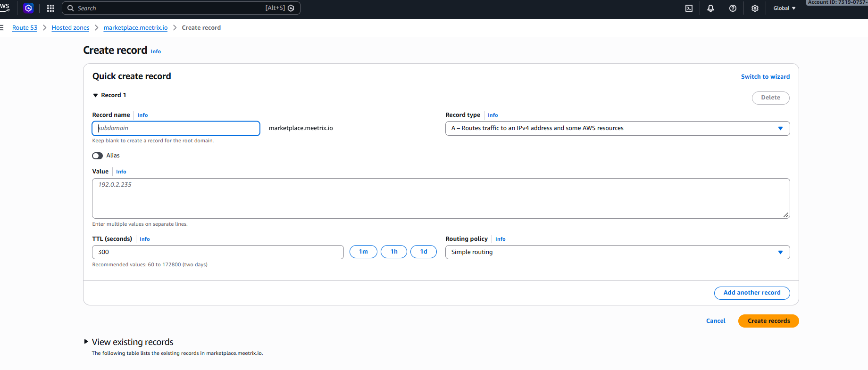The width and height of the screenshot is (868, 370).
Task: Open the CloudShell terminal icon
Action: 689,8
